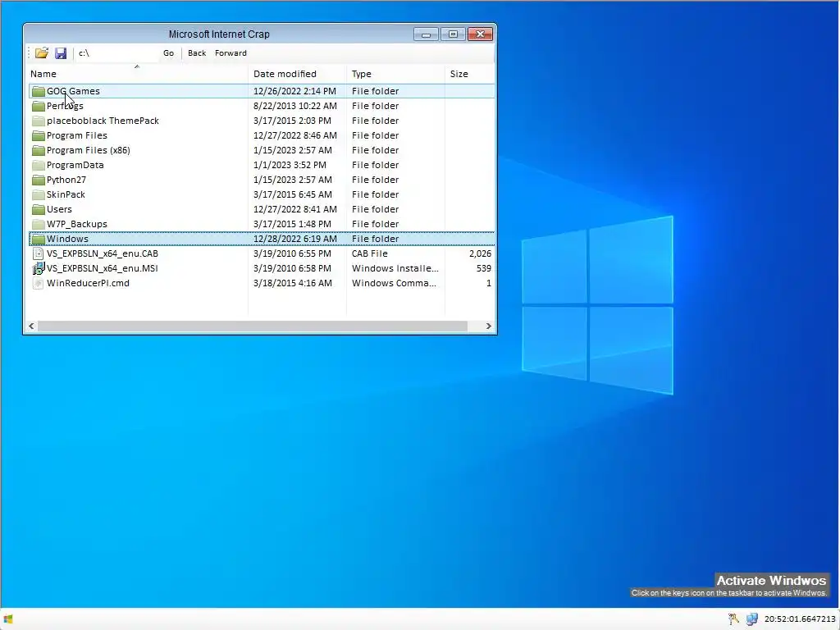Minimize the Microsoft Internet Crap window
The width and height of the screenshot is (840, 630).
click(x=426, y=34)
